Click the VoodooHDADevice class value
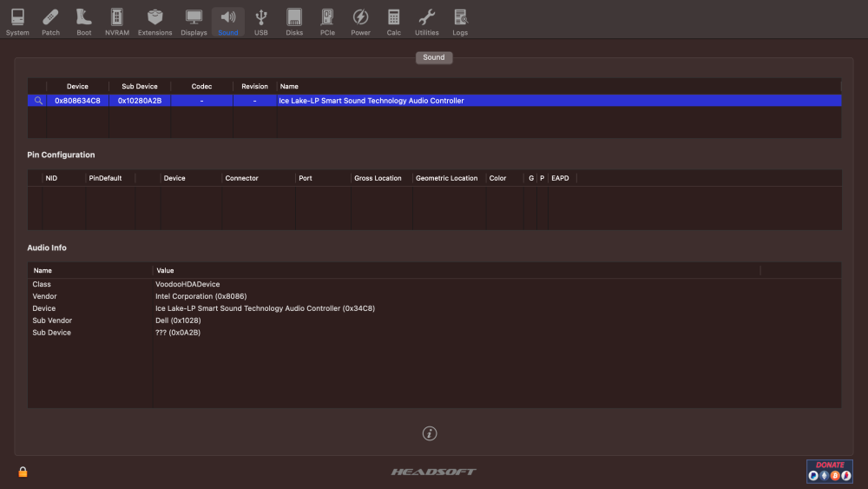The width and height of the screenshot is (868, 489). 187,284
